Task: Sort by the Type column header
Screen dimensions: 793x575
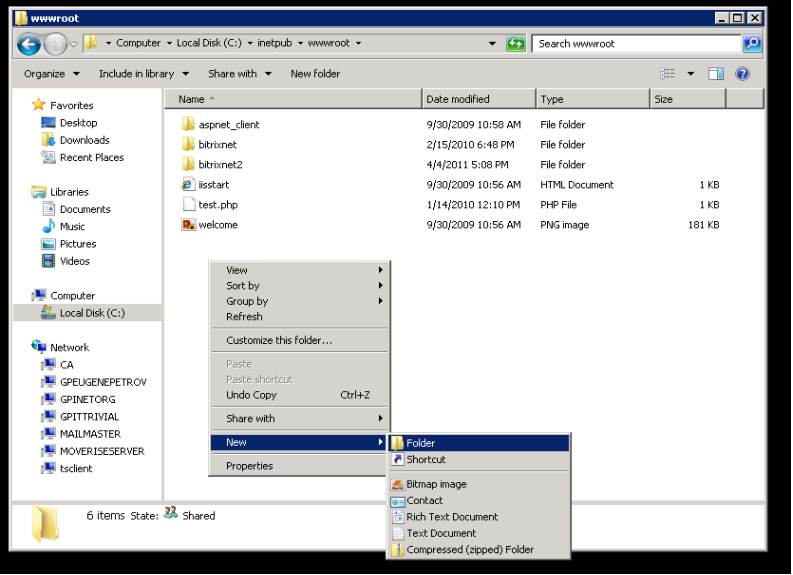Action: (593, 99)
